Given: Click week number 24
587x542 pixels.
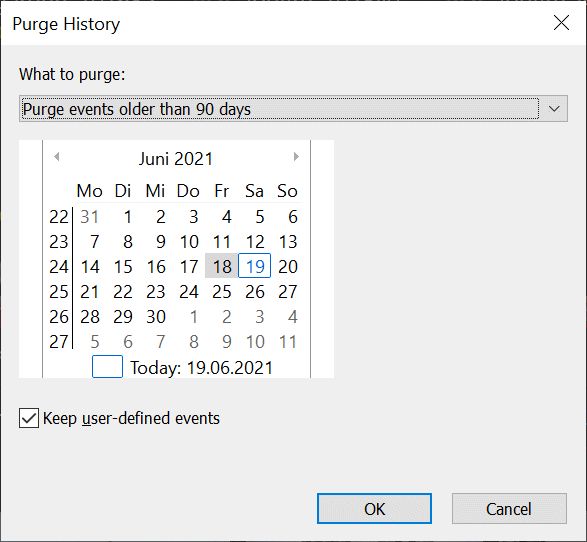Looking at the screenshot, I should click(59, 267).
